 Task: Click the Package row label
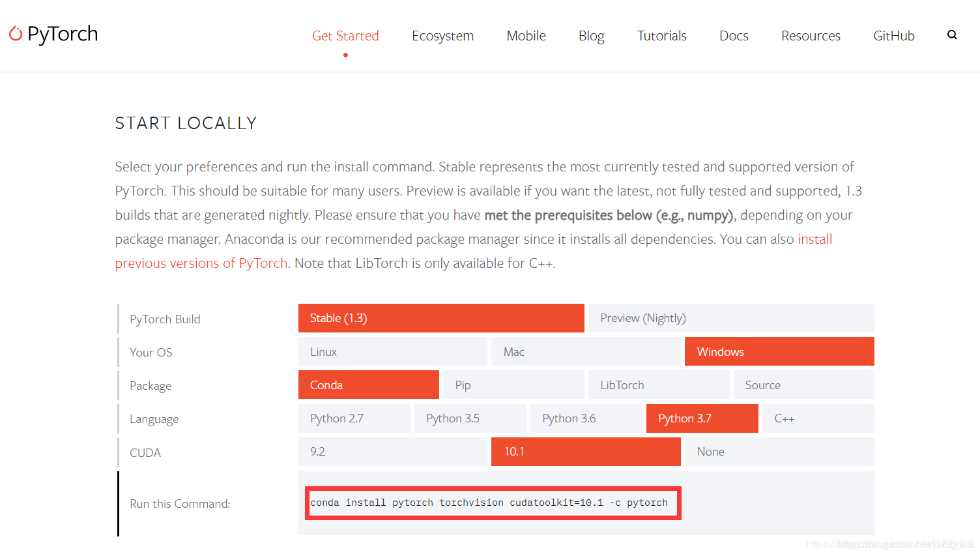[x=151, y=386]
